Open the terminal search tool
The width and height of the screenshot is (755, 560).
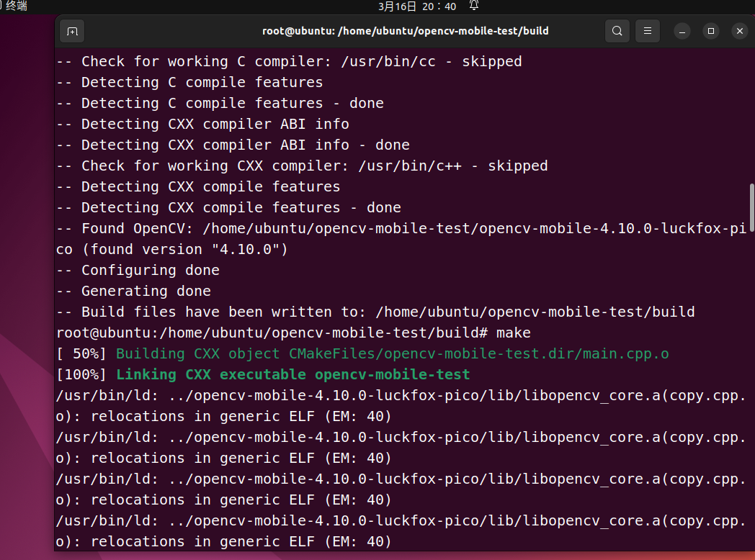[x=617, y=31]
